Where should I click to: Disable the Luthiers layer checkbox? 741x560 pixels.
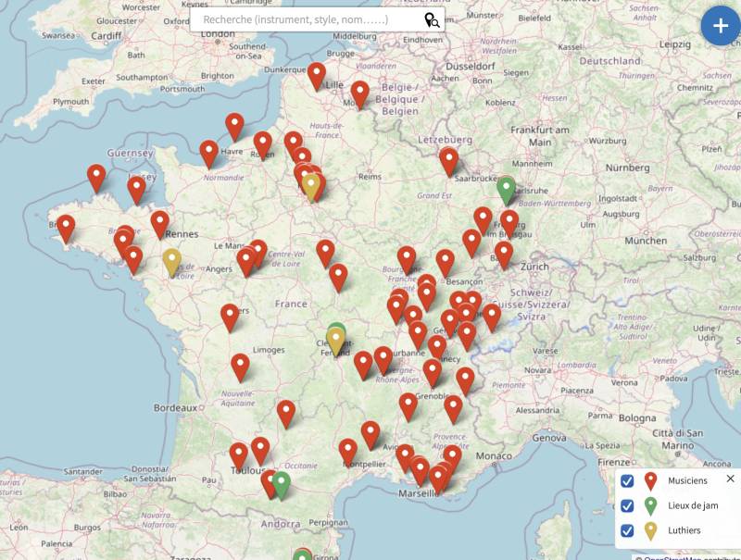(x=627, y=530)
